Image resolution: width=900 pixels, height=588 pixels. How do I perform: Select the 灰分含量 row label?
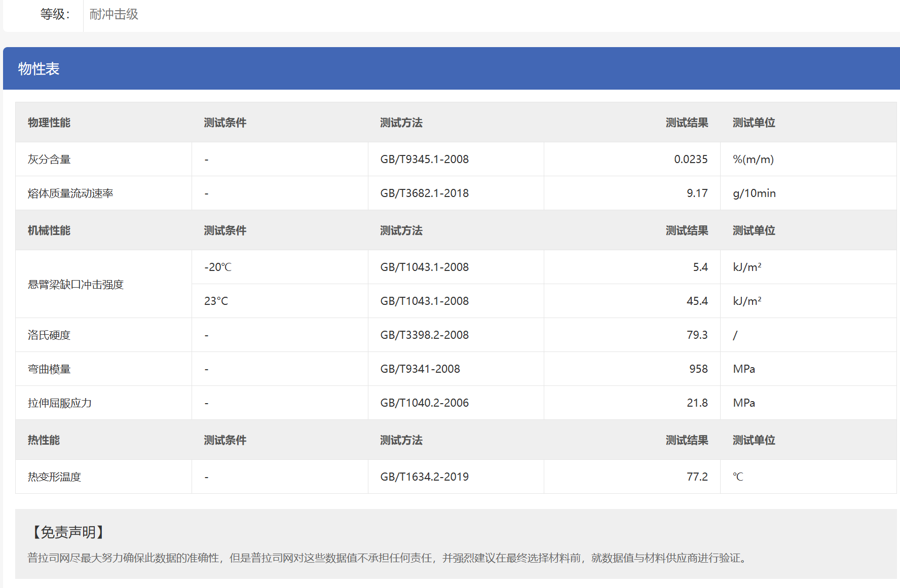pyautogui.click(x=49, y=159)
